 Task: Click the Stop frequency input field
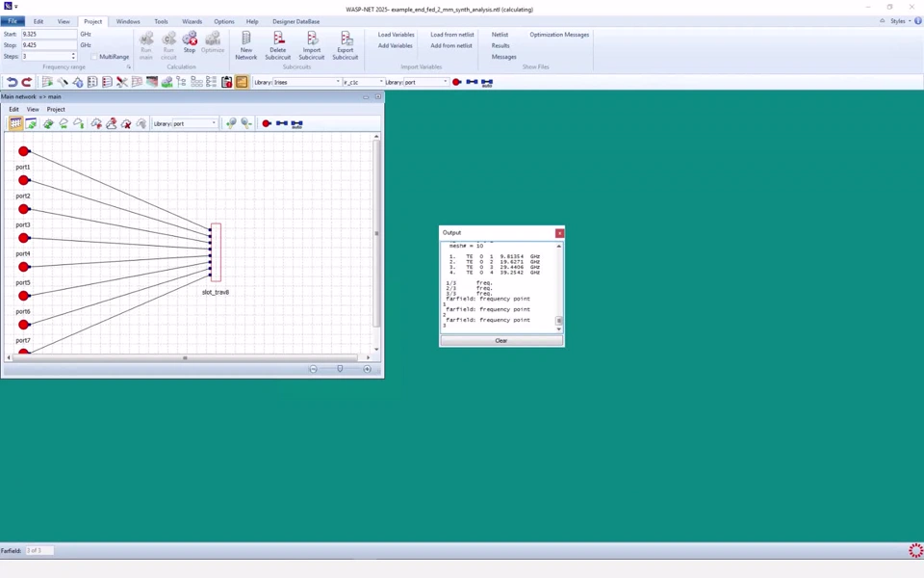(49, 45)
